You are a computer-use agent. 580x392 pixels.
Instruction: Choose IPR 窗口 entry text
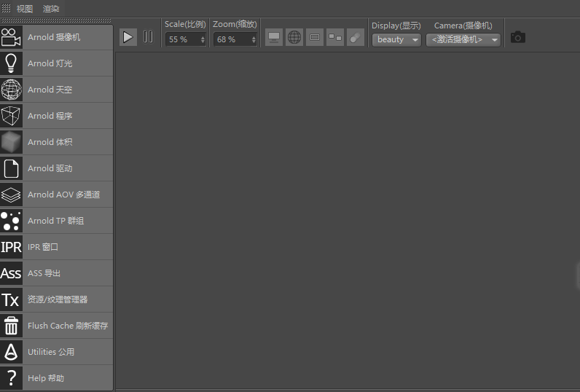click(x=43, y=247)
